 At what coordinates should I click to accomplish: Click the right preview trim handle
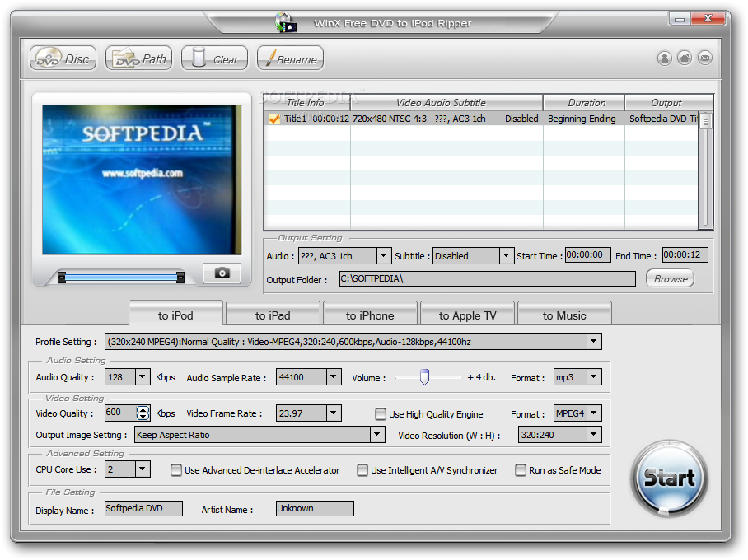coord(180,278)
